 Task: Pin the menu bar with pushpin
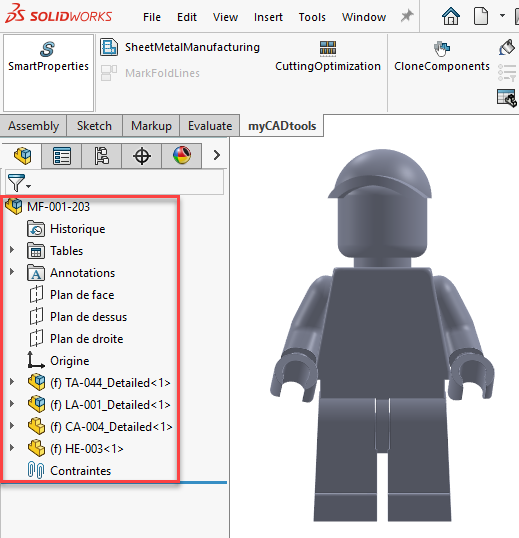point(407,16)
